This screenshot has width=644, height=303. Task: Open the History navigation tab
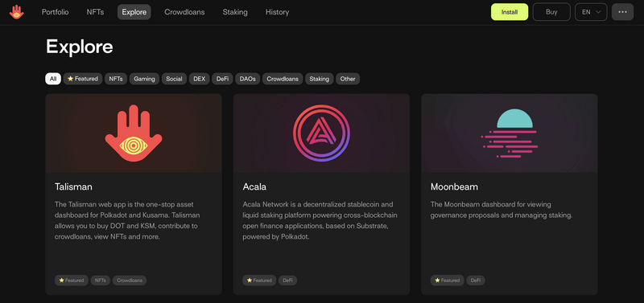pos(277,12)
